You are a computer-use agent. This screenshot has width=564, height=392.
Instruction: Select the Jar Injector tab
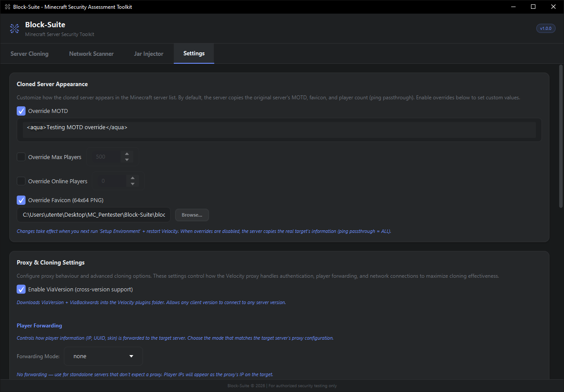coord(148,53)
